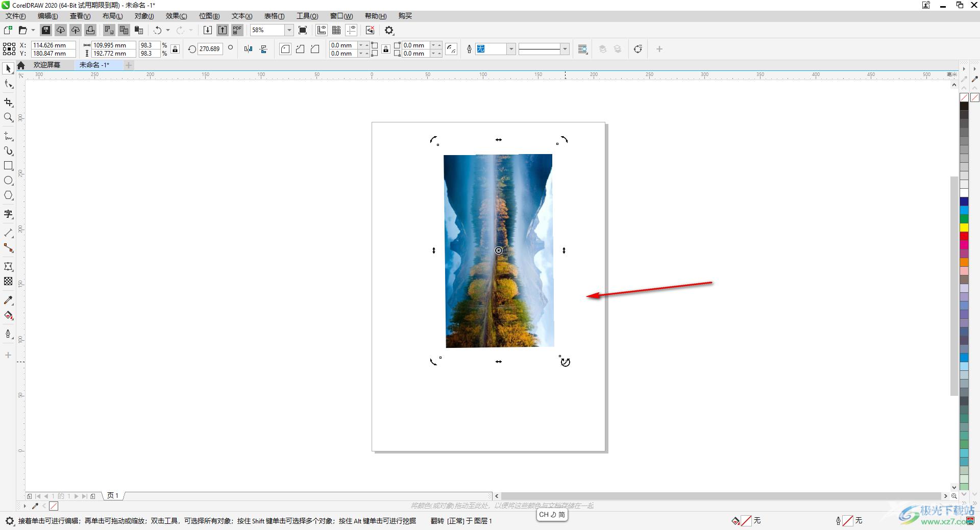Click the customize plus button on property bar
This screenshot has width=980, height=530.
(x=659, y=49)
